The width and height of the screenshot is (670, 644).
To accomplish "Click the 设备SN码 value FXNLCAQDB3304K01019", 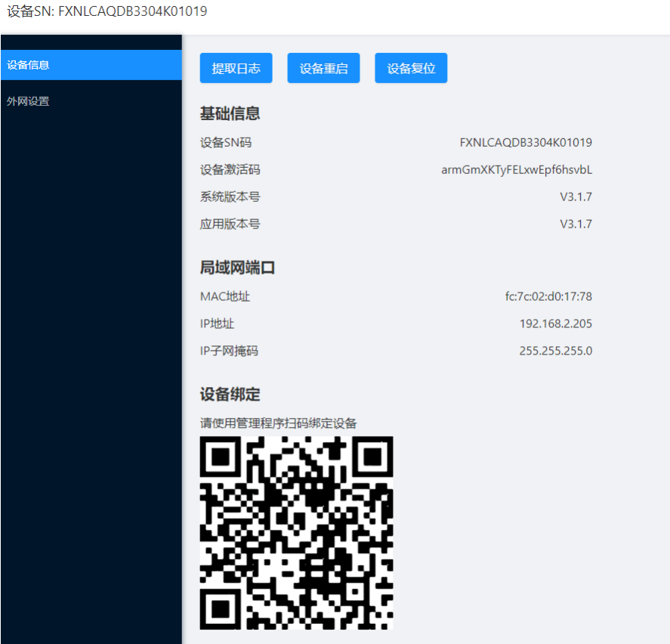I will pyautogui.click(x=526, y=142).
